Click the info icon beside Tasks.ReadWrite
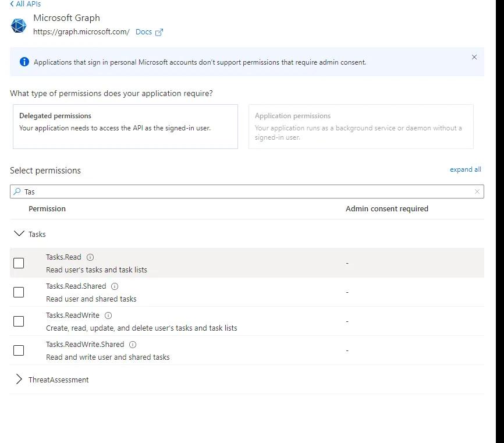This screenshot has height=443, width=504. (108, 316)
